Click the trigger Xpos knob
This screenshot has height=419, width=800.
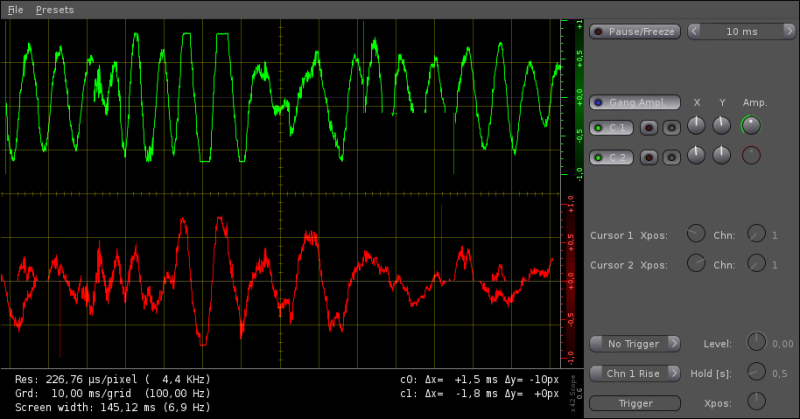point(756,401)
